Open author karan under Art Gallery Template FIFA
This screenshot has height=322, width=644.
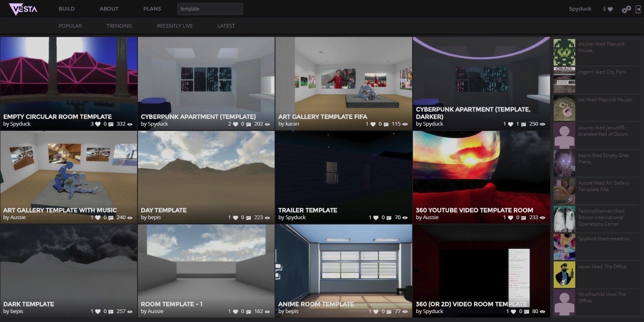(x=292, y=124)
